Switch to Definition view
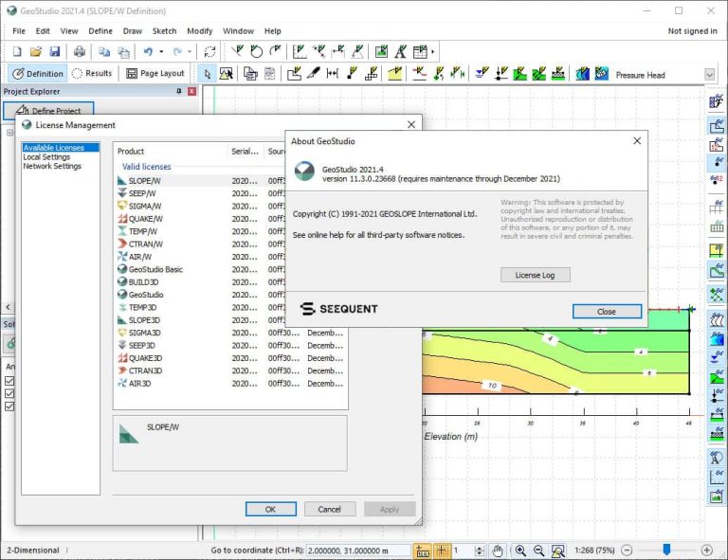728x560 pixels. coord(38,74)
